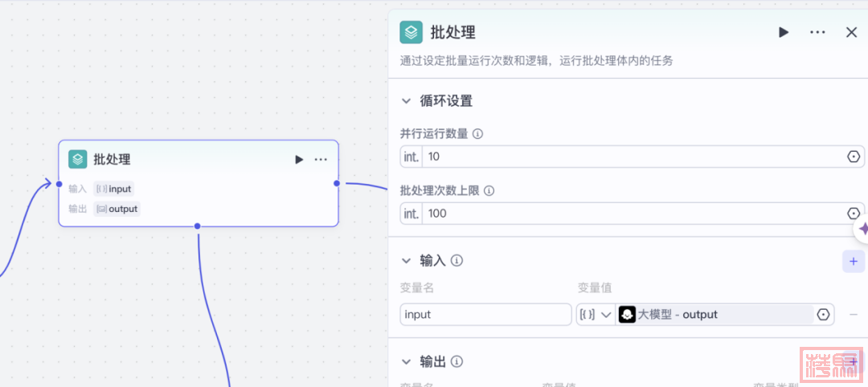Click the play icon on canvas batch node
This screenshot has height=387, width=868.
point(299,160)
